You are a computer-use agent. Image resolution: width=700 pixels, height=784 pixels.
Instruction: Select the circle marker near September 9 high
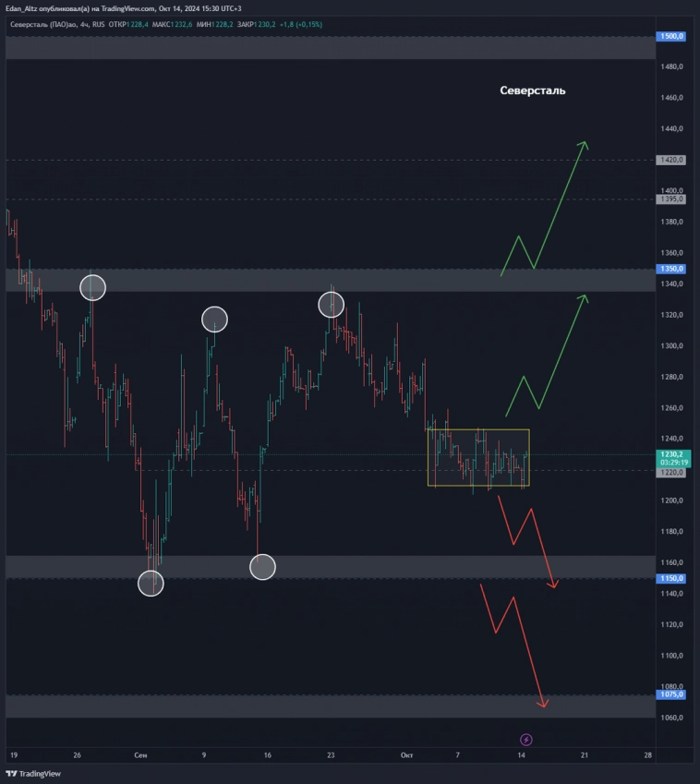214,320
